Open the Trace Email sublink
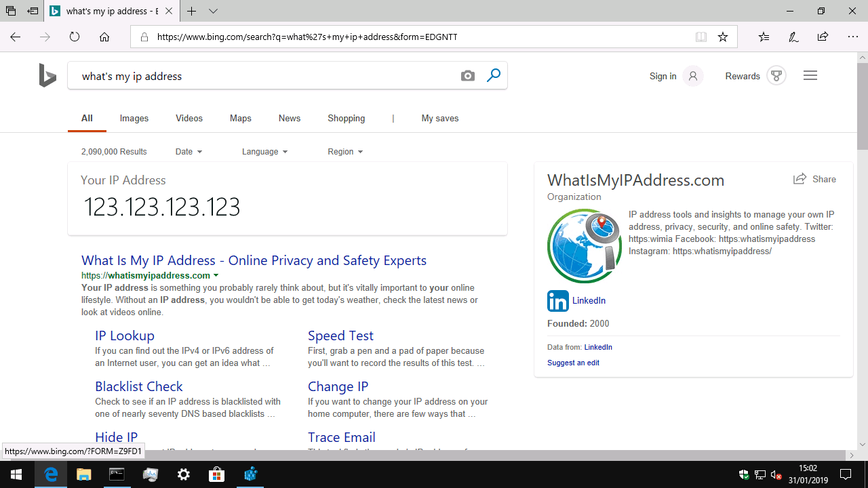Viewport: 868px width, 488px height. pyautogui.click(x=342, y=437)
